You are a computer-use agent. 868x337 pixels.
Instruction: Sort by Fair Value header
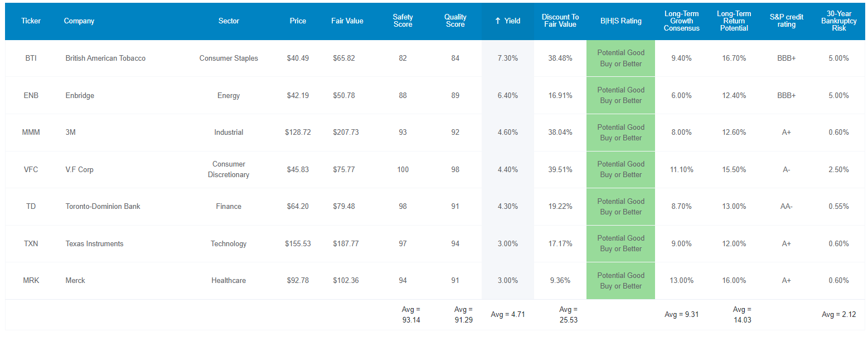click(347, 21)
